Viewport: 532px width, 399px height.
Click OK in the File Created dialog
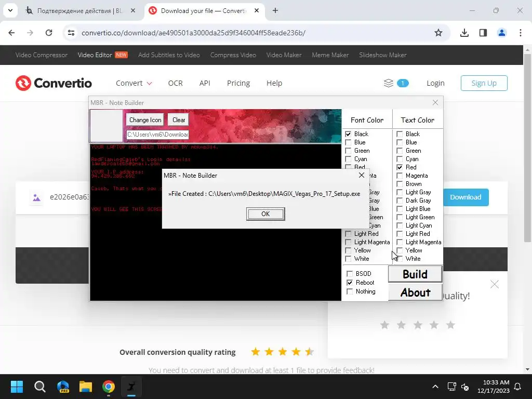(265, 214)
